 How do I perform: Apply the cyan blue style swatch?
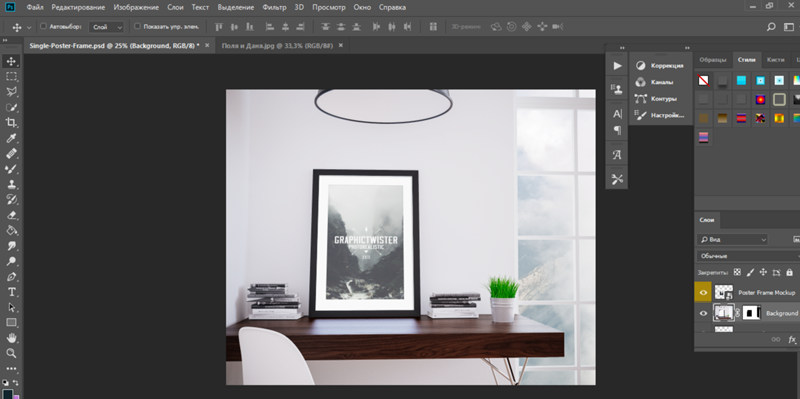(x=741, y=81)
